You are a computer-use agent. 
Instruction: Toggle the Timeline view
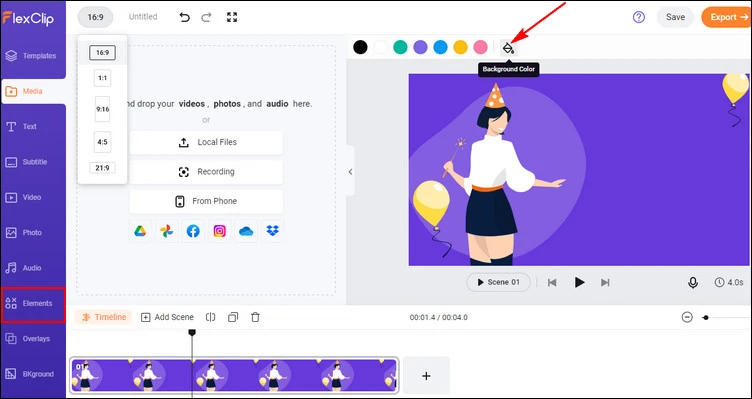[x=104, y=317]
